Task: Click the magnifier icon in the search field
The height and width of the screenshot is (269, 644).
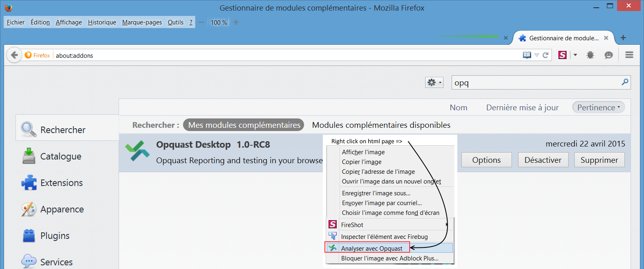Action: (x=625, y=82)
